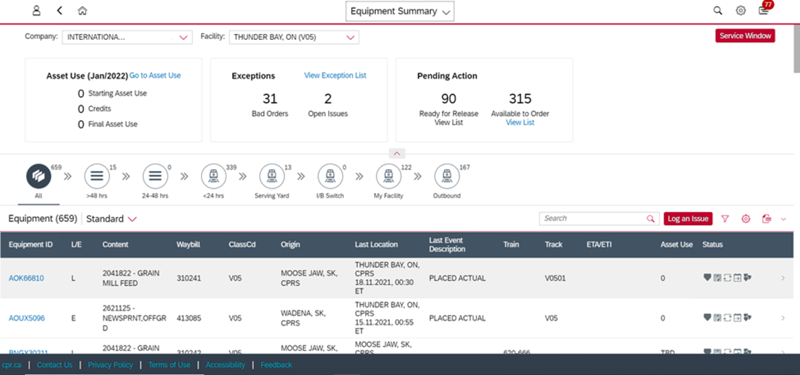Open the top bar search magnifier

coord(718,11)
